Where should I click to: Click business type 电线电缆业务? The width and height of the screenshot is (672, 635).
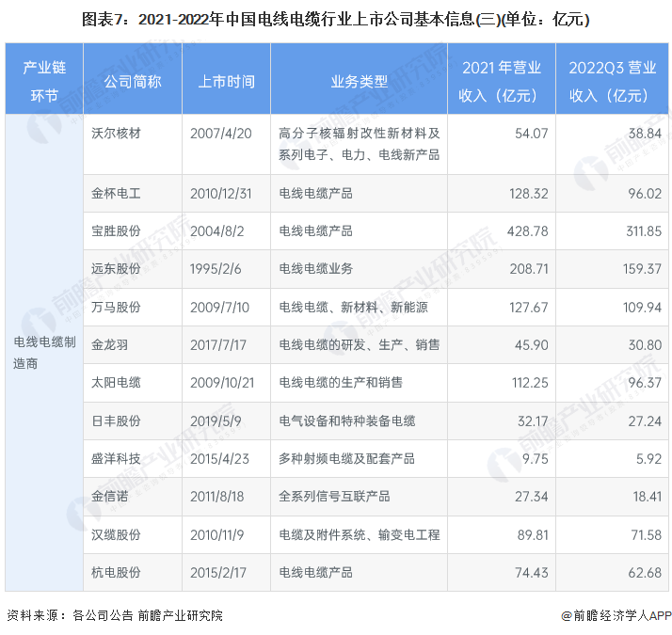pyautogui.click(x=316, y=269)
